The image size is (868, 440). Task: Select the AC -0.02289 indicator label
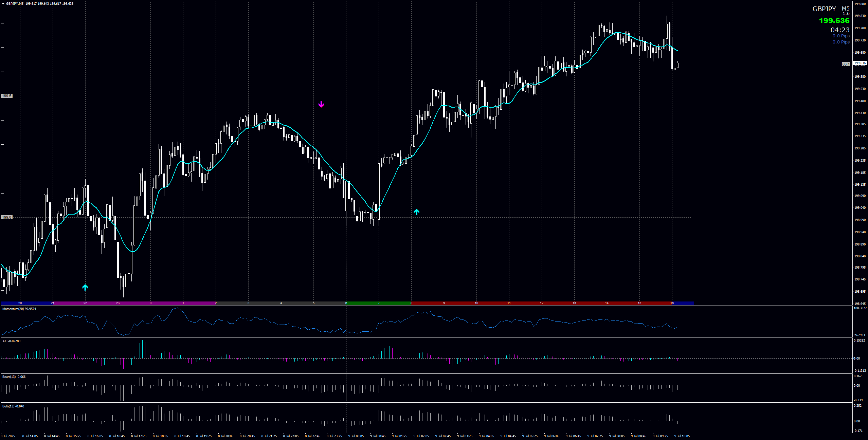[12, 341]
